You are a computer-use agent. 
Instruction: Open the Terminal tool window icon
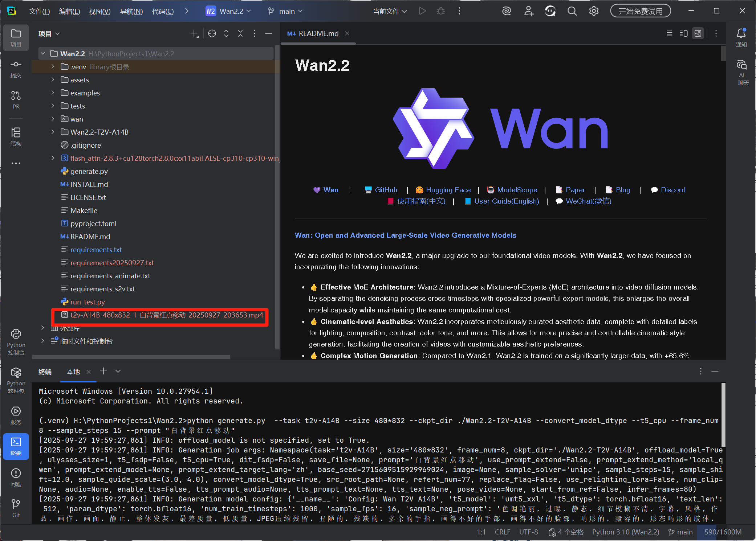(16, 446)
